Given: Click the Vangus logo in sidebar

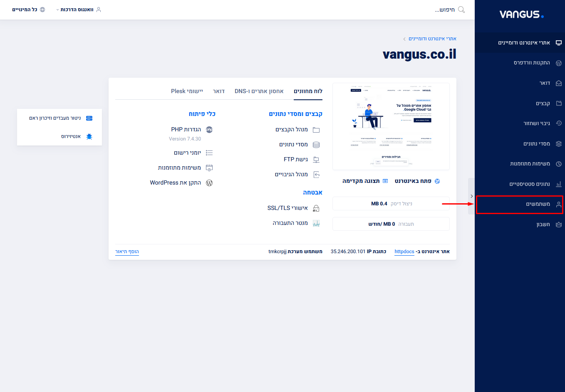Looking at the screenshot, I should (x=522, y=15).
